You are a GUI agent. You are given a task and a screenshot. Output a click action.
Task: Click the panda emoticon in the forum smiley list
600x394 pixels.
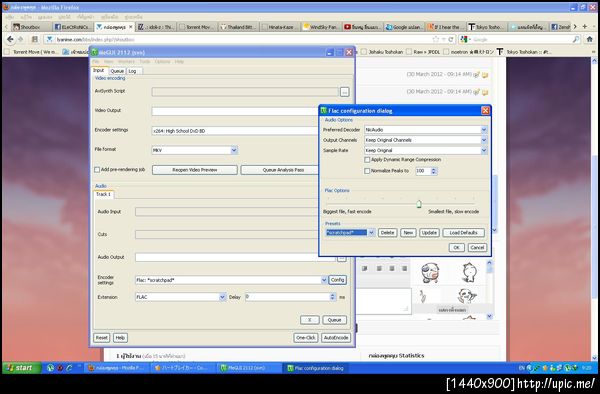point(467,295)
